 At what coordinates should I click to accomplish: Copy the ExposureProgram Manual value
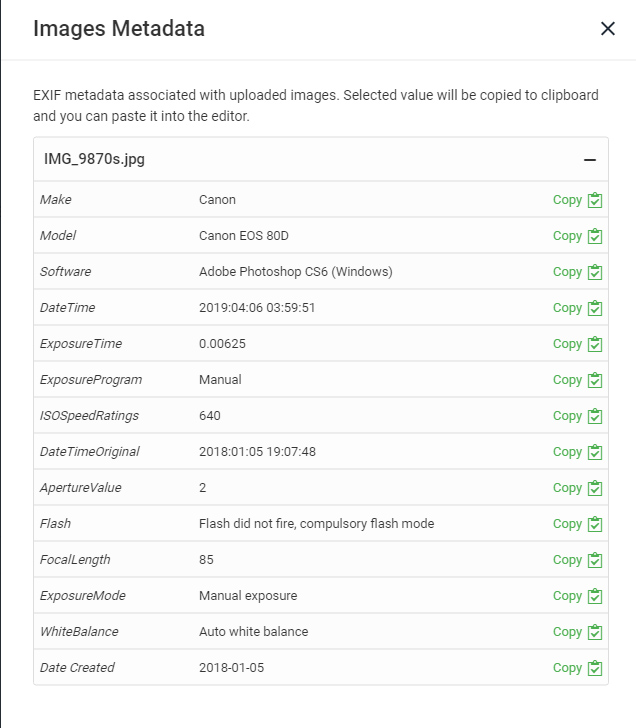coord(568,380)
